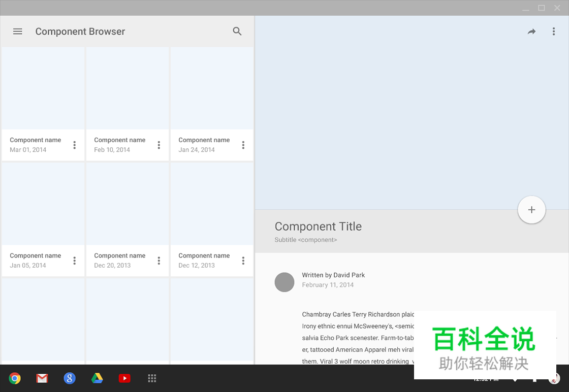This screenshot has height=392, width=569.
Task: Open menu on Jan 05, 2014 card
Action: 74,260
